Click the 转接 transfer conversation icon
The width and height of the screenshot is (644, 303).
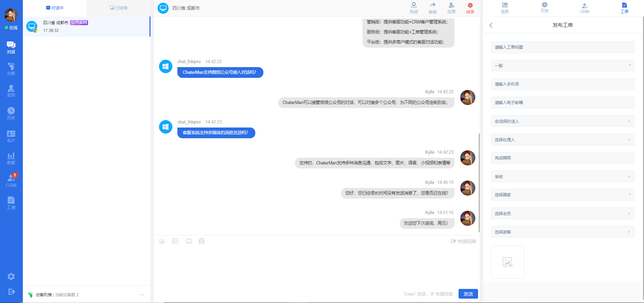click(433, 8)
